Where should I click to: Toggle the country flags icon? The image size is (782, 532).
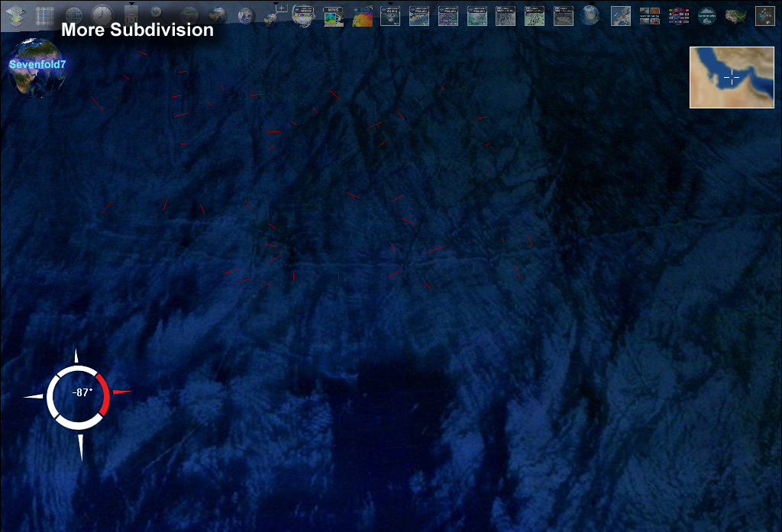[x=678, y=16]
